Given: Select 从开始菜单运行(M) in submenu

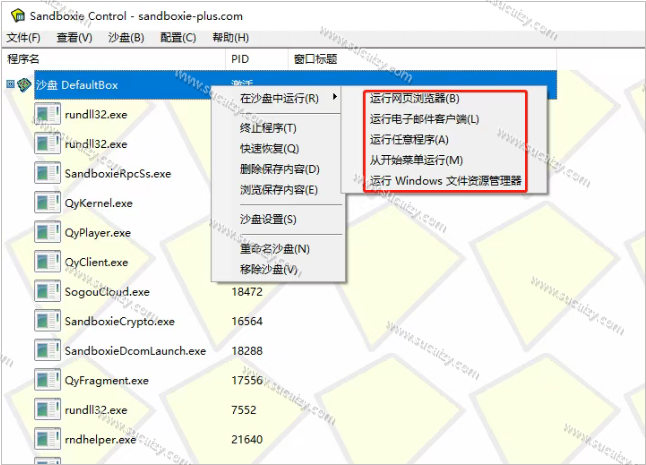Looking at the screenshot, I should [x=416, y=160].
